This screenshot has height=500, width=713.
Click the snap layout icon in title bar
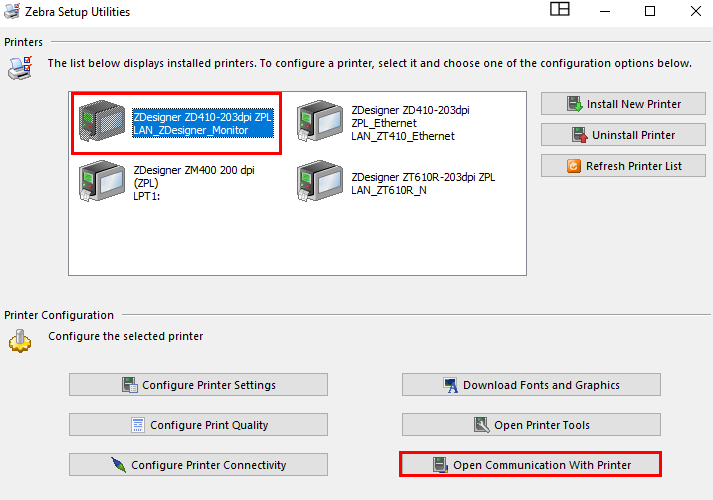560,9
